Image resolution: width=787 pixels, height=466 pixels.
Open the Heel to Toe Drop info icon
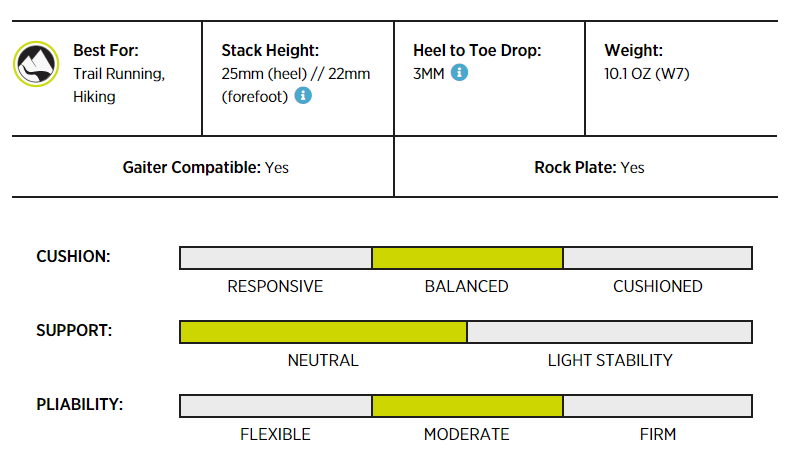coord(459,73)
